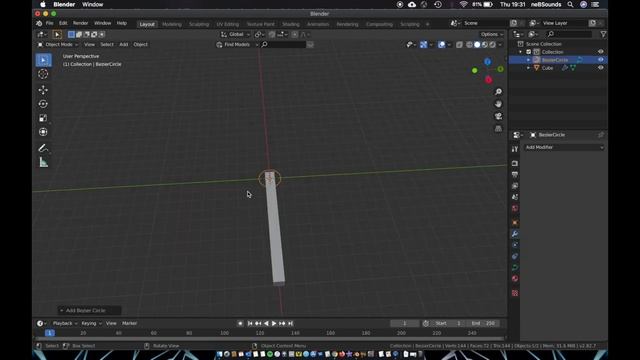Select the Transform tool
The width and height of the screenshot is (640, 360).
click(x=43, y=132)
